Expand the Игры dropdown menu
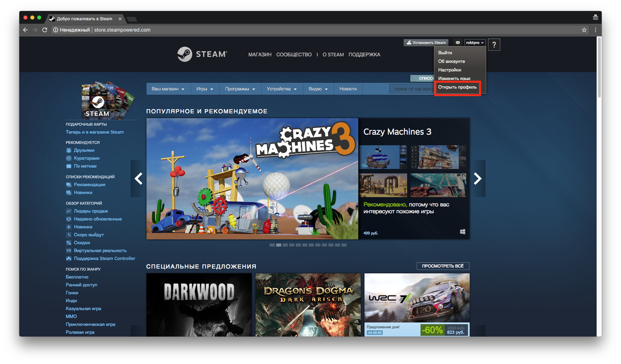 pyautogui.click(x=205, y=89)
